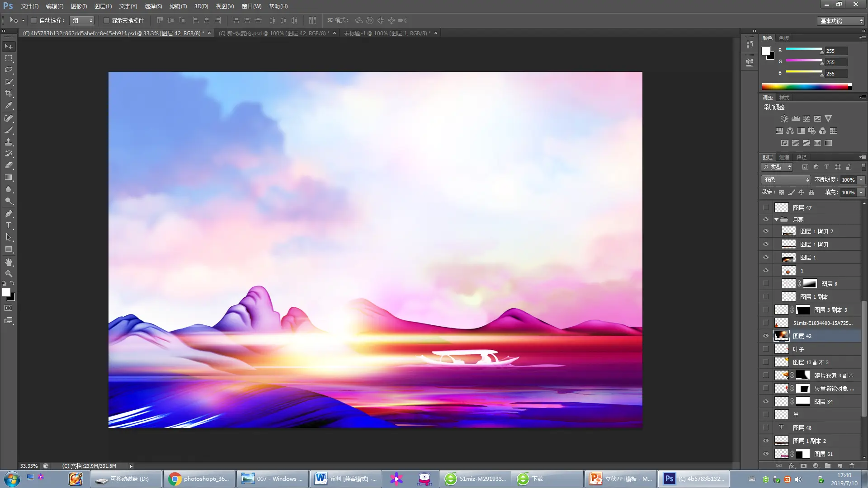Open the 滤镜(T) menu
Viewport: 868px width, 488px height.
(x=178, y=6)
